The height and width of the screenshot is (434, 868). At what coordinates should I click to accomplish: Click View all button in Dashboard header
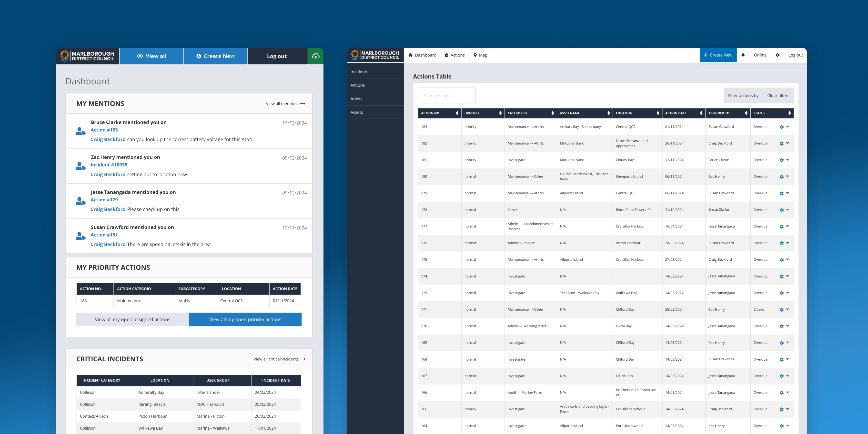(152, 56)
